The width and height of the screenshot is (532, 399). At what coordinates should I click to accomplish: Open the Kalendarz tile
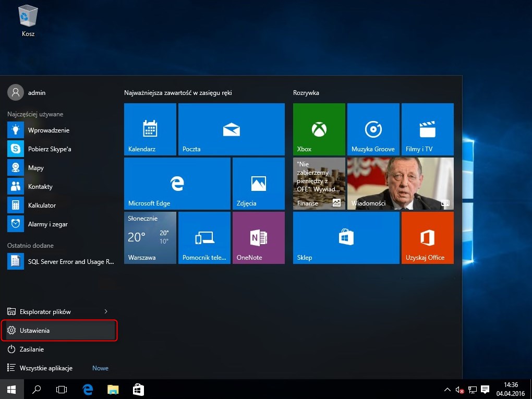(x=150, y=129)
